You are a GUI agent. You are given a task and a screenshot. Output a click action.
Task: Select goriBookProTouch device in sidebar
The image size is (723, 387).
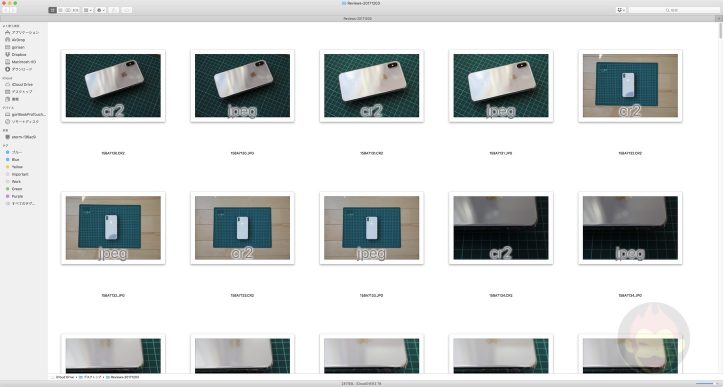[25, 114]
